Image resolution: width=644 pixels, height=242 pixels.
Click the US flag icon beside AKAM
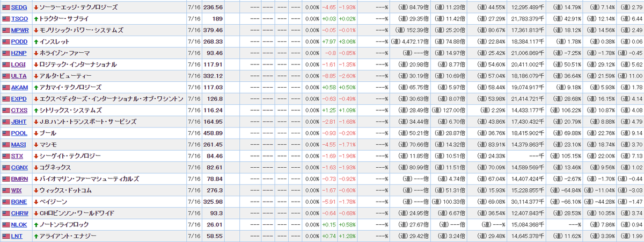tap(6, 87)
